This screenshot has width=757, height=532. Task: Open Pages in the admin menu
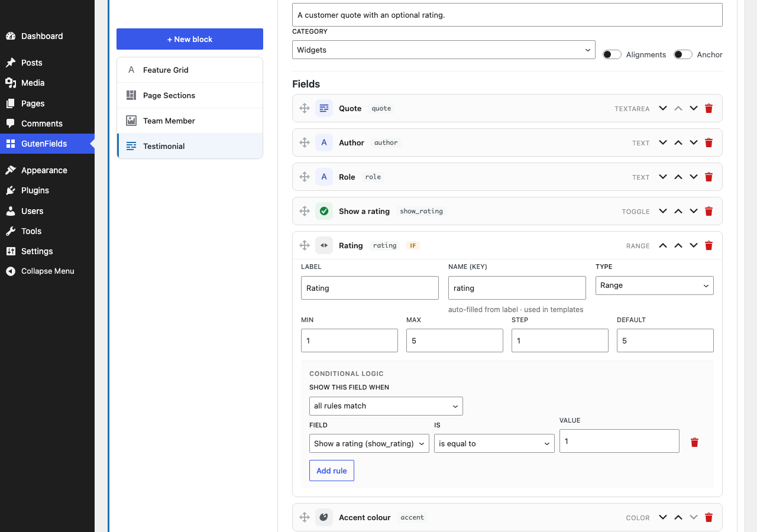pos(47,103)
